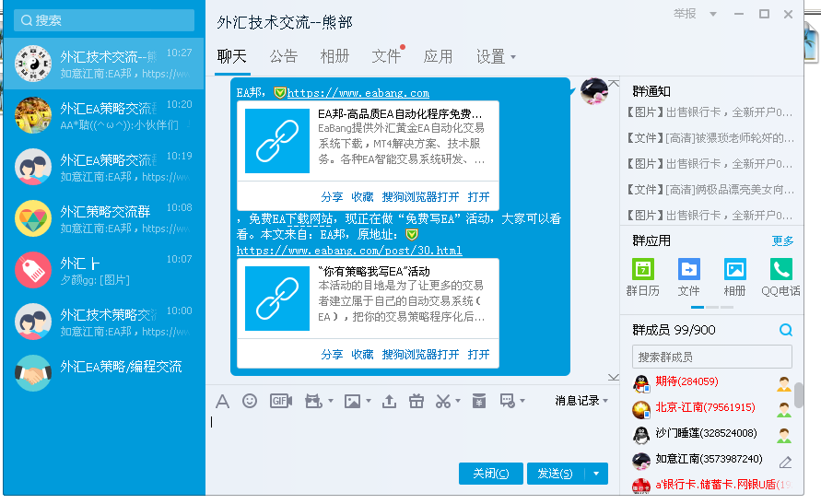This screenshot has height=504, width=821.
Task: Click the screenshot scissors icon
Action: (443, 401)
